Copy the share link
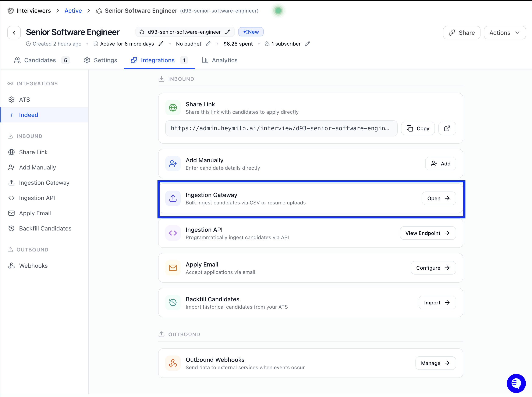The width and height of the screenshot is (532, 397). coord(418,129)
